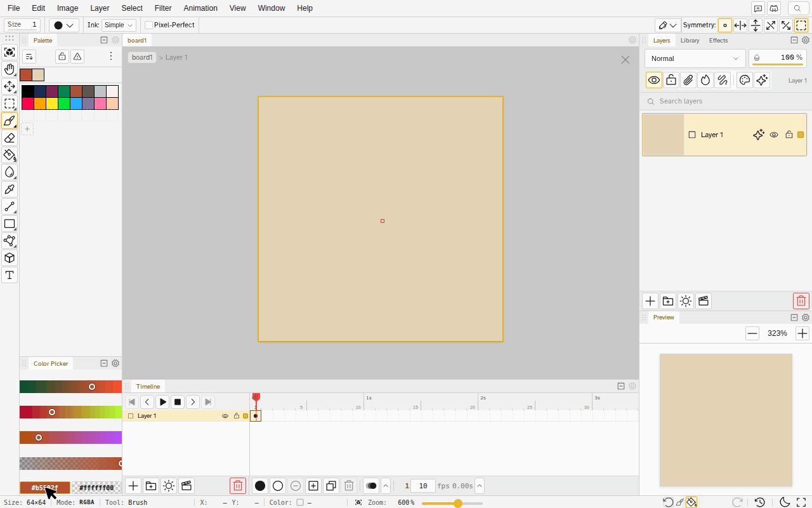Screen dimensions: 812x508
Task: Switch to the Effects tab
Action: (x=718, y=40)
